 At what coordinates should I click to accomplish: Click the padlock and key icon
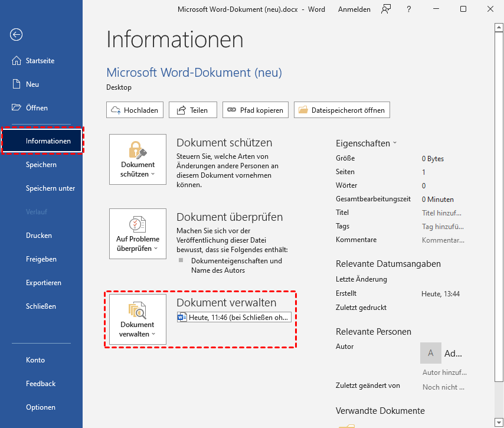click(x=138, y=150)
